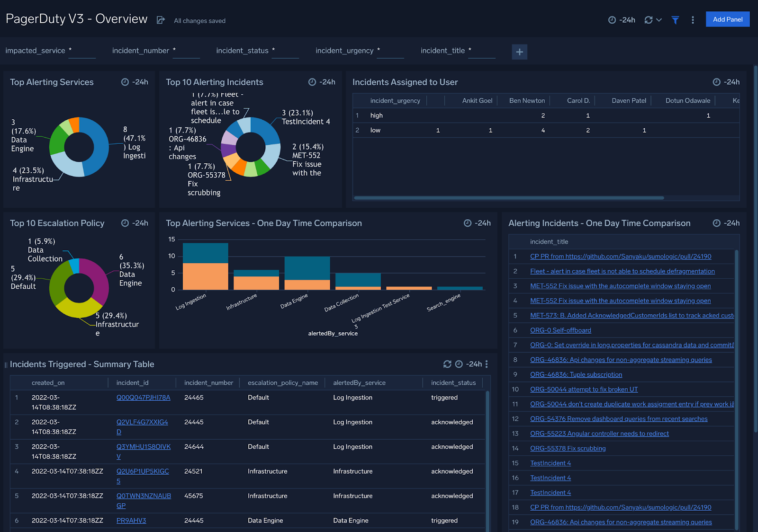Click the clock icon on Top 10 Alerting Incidents

click(x=312, y=82)
